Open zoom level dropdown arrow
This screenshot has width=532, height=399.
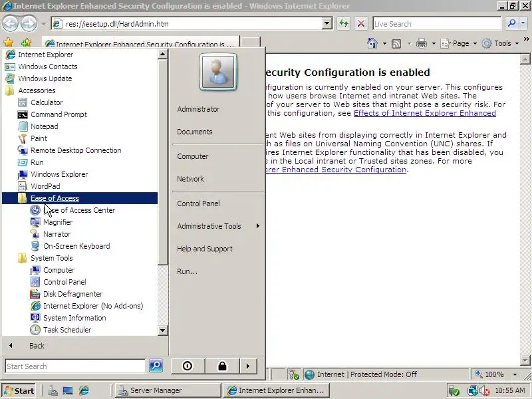coord(515,374)
